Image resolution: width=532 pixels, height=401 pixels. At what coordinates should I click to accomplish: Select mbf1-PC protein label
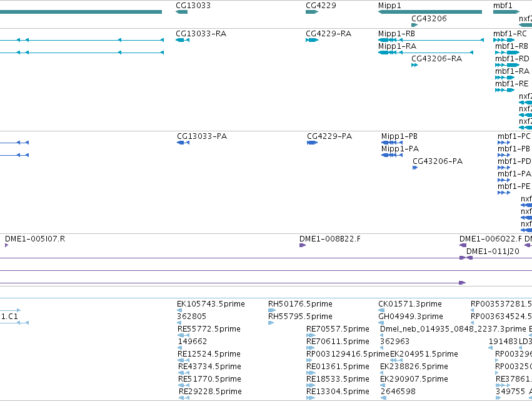[x=514, y=136]
